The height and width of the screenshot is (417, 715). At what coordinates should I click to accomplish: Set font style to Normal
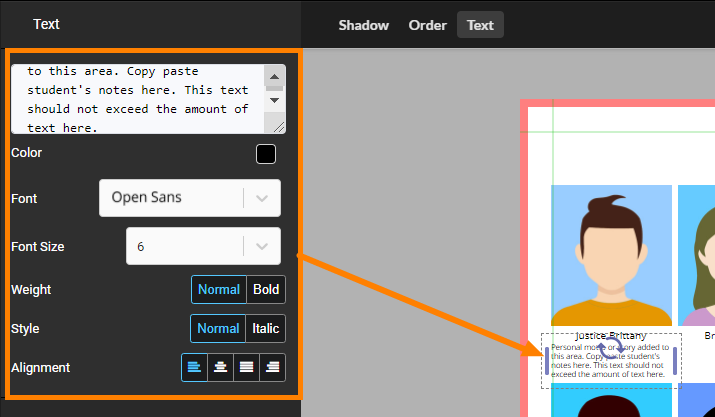click(x=218, y=329)
